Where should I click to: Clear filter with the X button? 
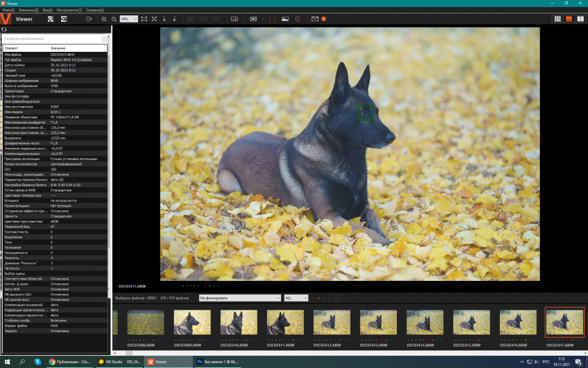(338, 298)
